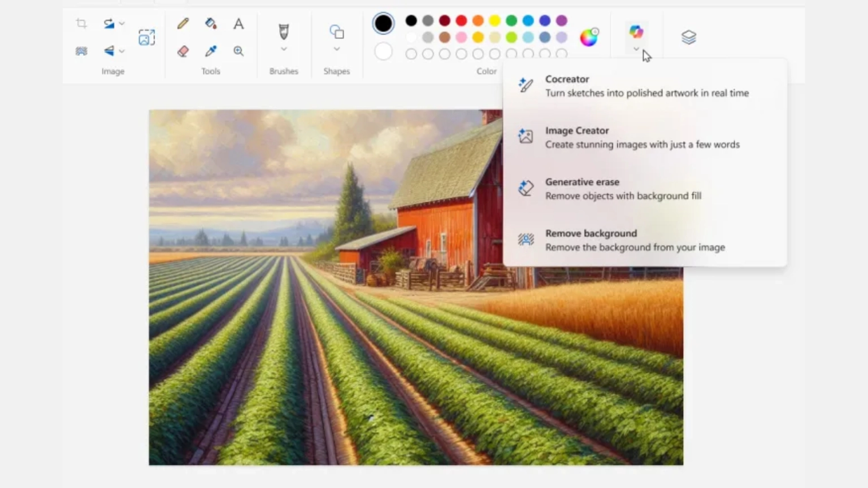Select the red color swatch
Image resolution: width=868 pixels, height=488 pixels.
pyautogui.click(x=461, y=21)
